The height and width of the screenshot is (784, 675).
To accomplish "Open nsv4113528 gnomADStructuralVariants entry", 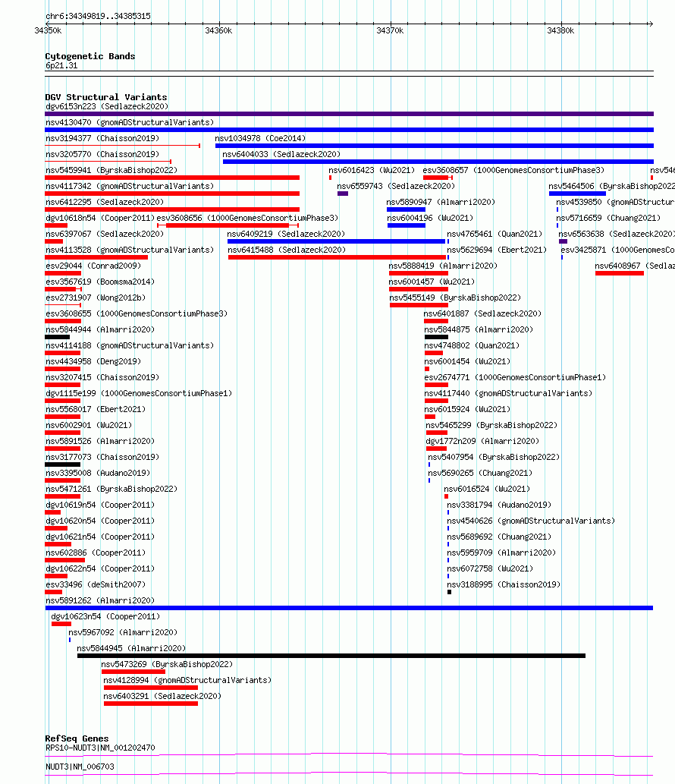I will (130, 250).
